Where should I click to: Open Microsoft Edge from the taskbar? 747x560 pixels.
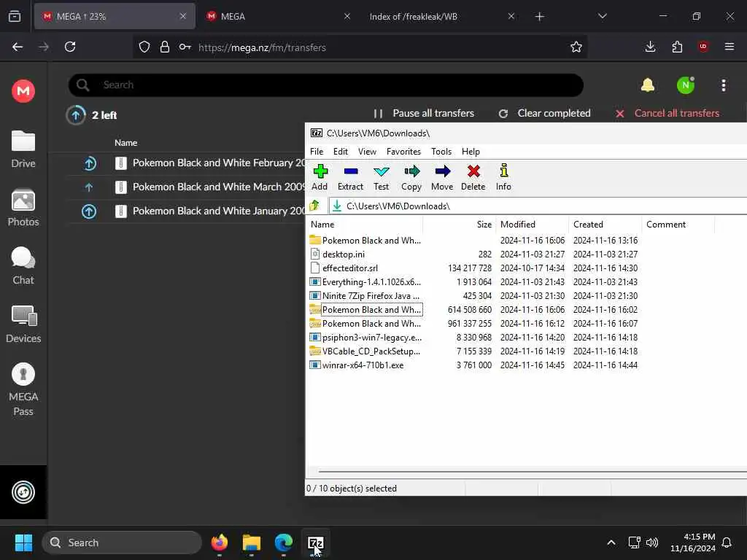pos(284,542)
